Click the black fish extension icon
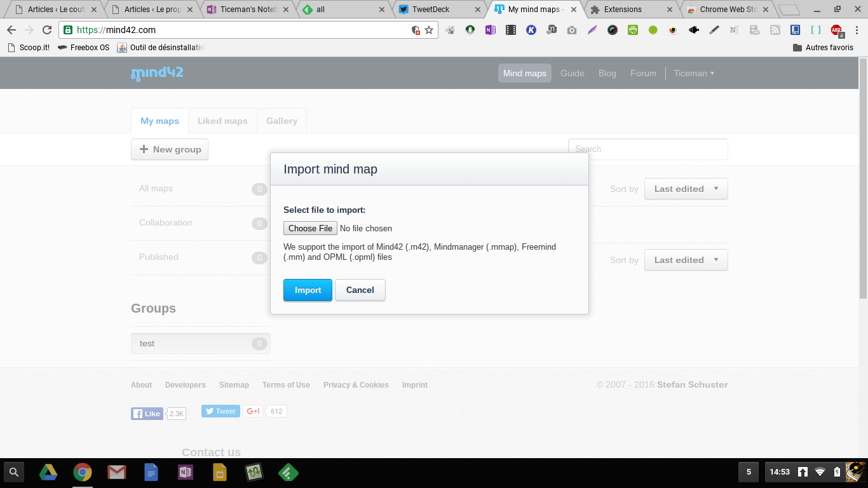 693,30
